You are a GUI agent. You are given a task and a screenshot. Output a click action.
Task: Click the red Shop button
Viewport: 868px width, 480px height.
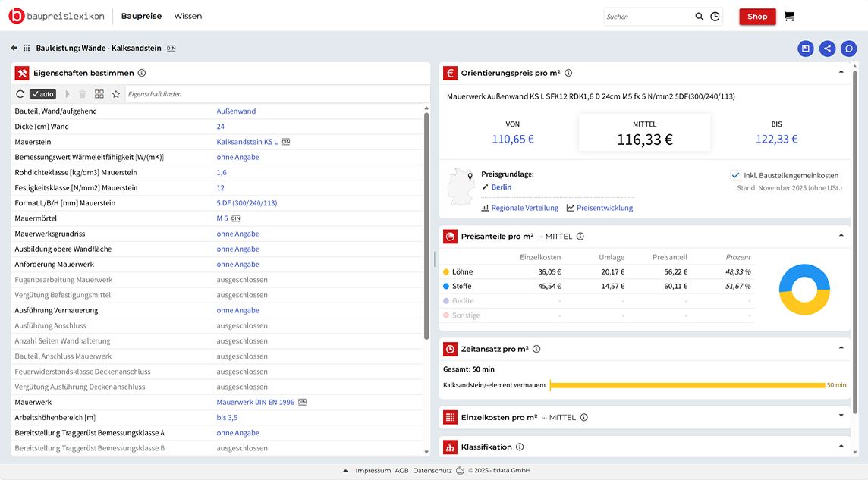pyautogui.click(x=757, y=17)
